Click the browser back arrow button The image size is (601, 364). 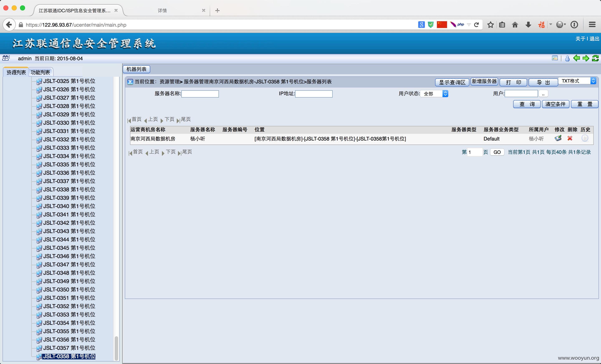point(9,25)
